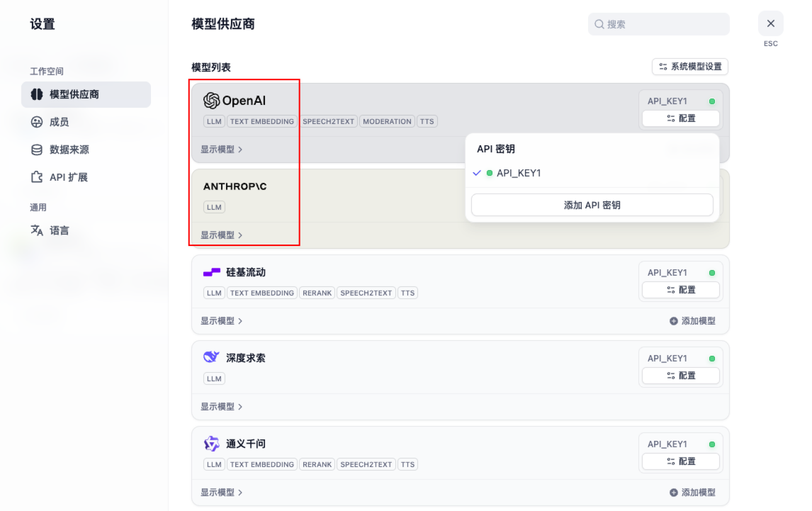Close the settings panel with X
The image size is (812, 511).
(771, 24)
